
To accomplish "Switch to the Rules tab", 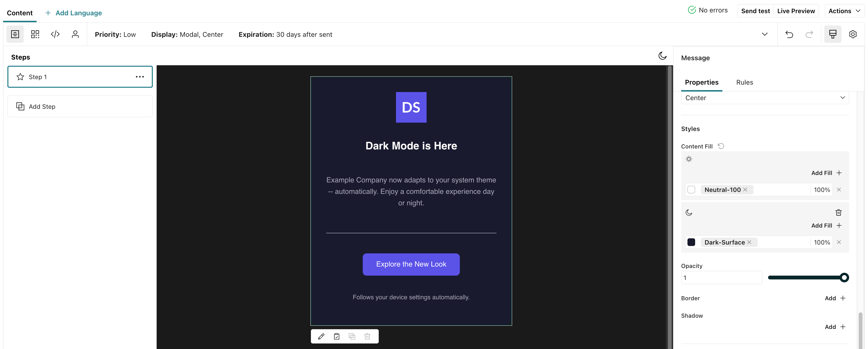I will tap(744, 82).
